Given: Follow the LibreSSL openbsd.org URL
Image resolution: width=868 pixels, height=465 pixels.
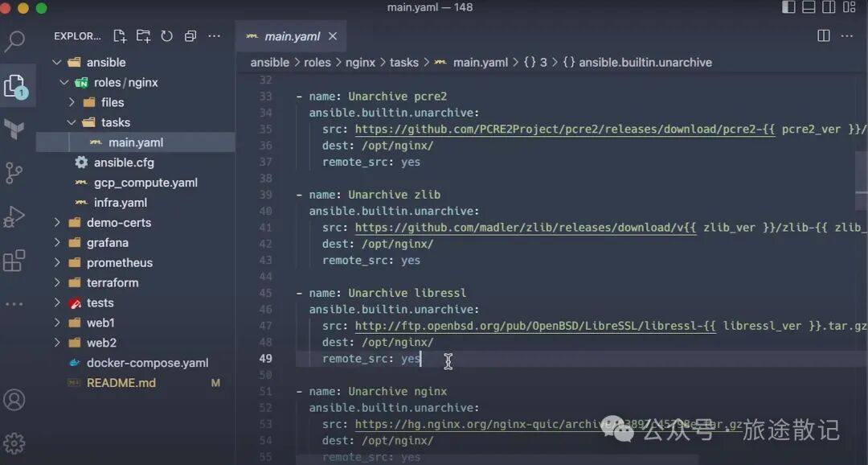Looking at the screenshot, I should pyautogui.click(x=535, y=326).
